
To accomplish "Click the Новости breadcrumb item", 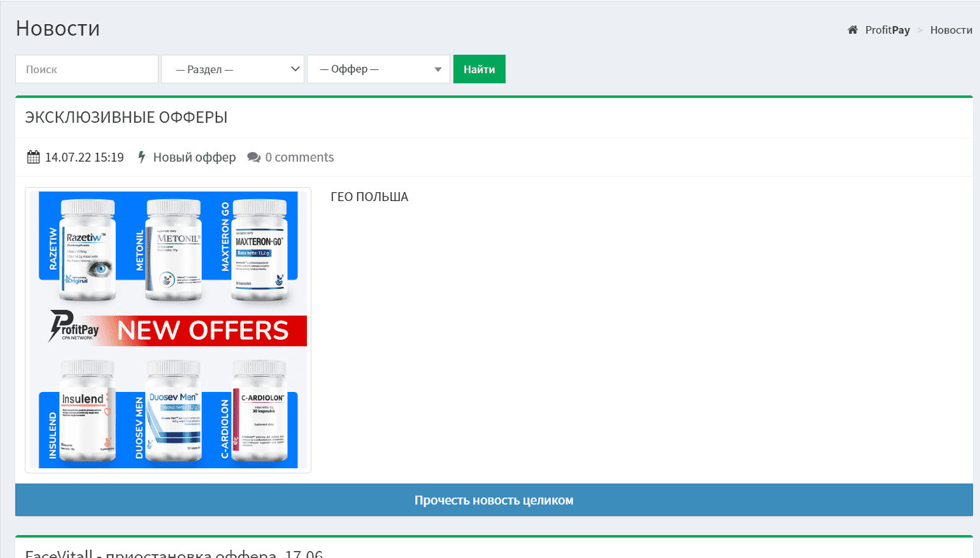I will point(951,30).
